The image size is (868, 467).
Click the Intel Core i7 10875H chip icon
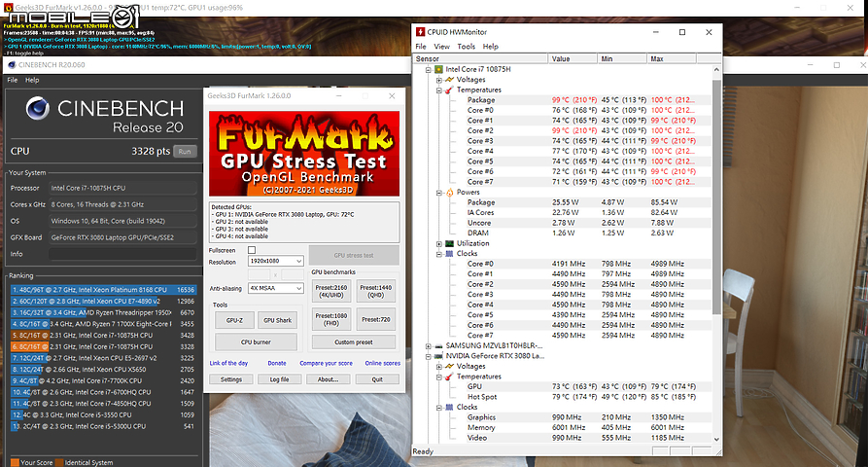point(439,69)
